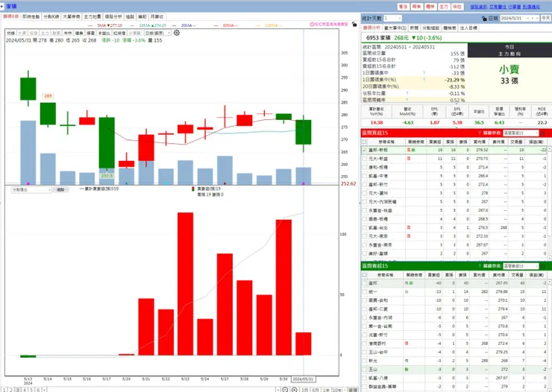The image size is (552, 392).
Task: Select the 3月 range button
Action: (305, 390)
